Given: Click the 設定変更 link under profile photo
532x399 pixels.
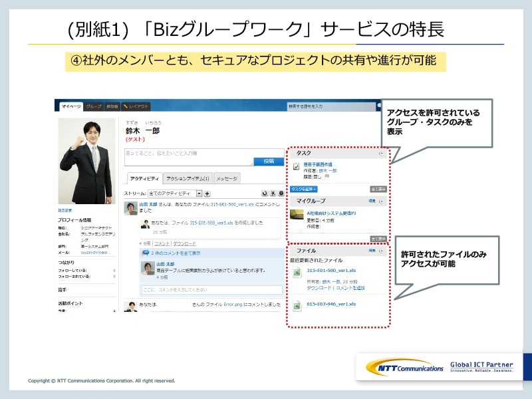Looking at the screenshot, I should click(65, 210).
